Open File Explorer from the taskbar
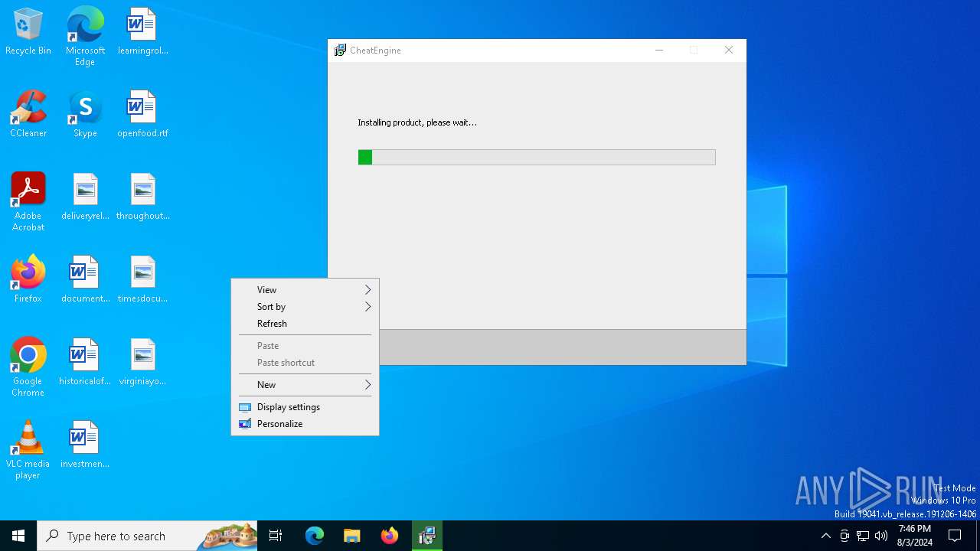Screen dimensions: 980x551 coord(352,536)
